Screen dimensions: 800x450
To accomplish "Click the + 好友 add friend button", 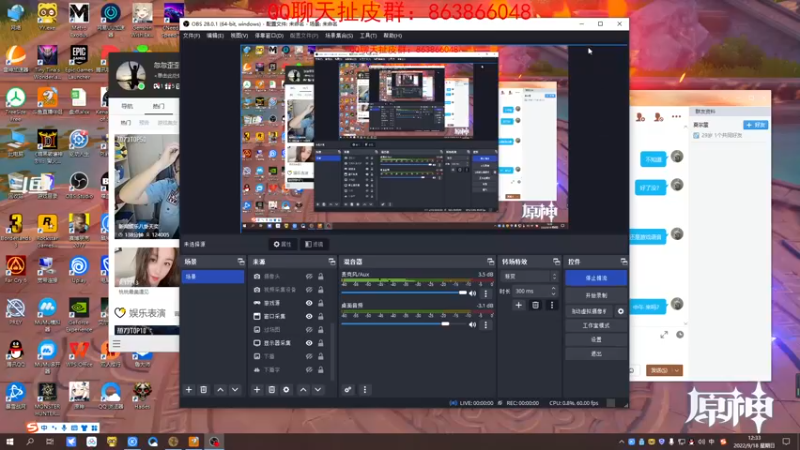I will 756,125.
